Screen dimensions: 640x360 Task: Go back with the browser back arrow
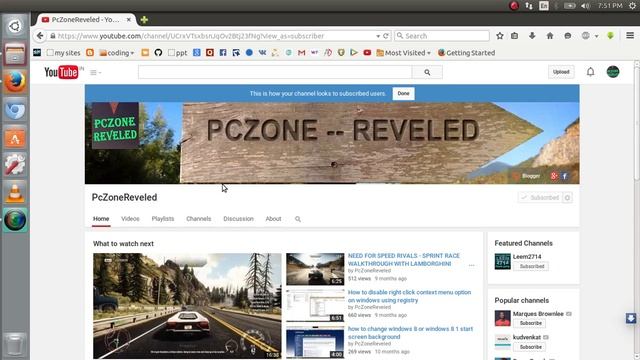coord(40,36)
